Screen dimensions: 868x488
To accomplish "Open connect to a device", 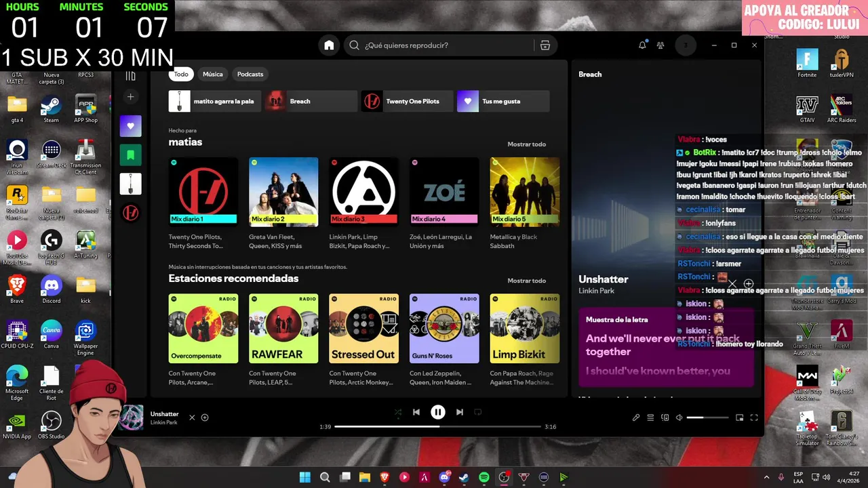I will 665,418.
